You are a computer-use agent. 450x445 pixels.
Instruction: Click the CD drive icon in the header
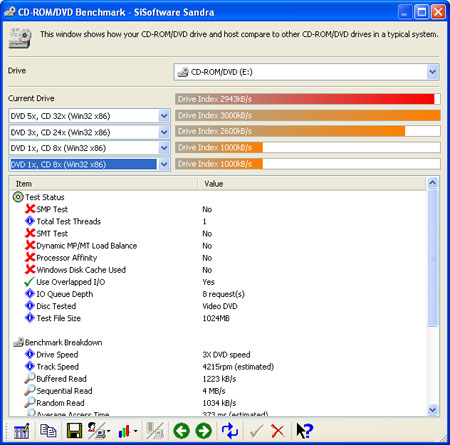[x=20, y=38]
